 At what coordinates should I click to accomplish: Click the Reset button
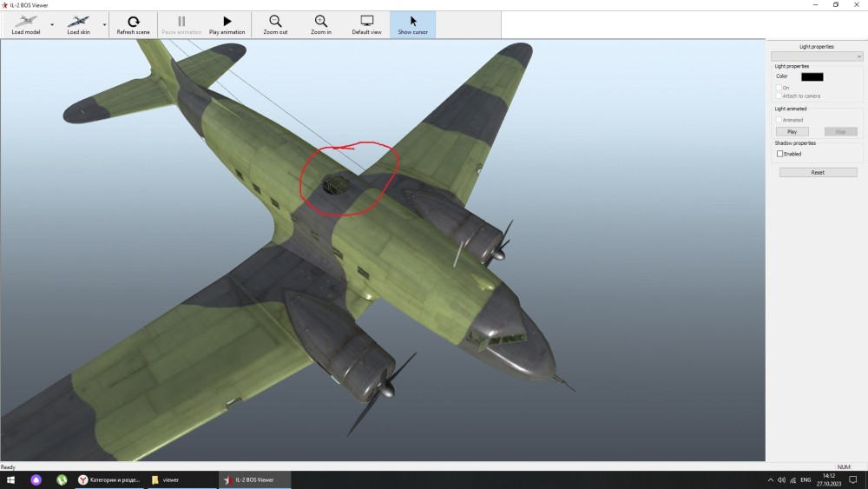[x=818, y=173]
